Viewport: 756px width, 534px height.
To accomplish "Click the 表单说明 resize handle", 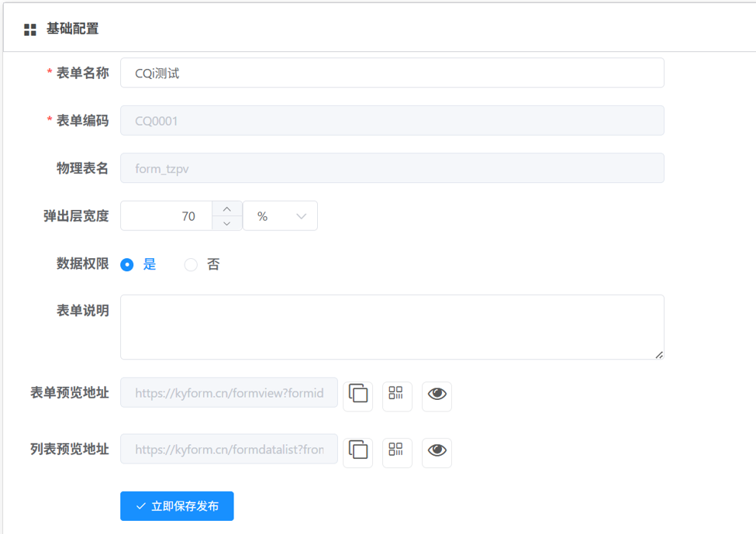I will click(x=659, y=355).
